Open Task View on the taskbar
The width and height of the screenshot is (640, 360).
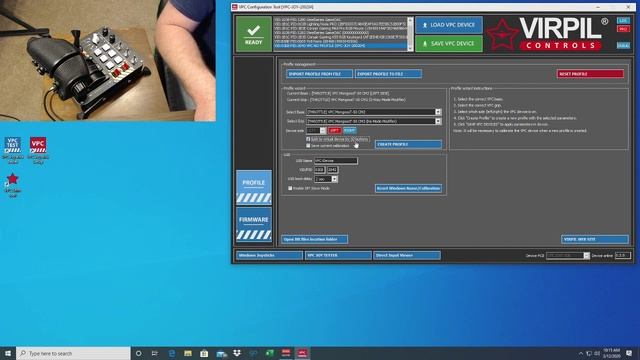click(155, 353)
